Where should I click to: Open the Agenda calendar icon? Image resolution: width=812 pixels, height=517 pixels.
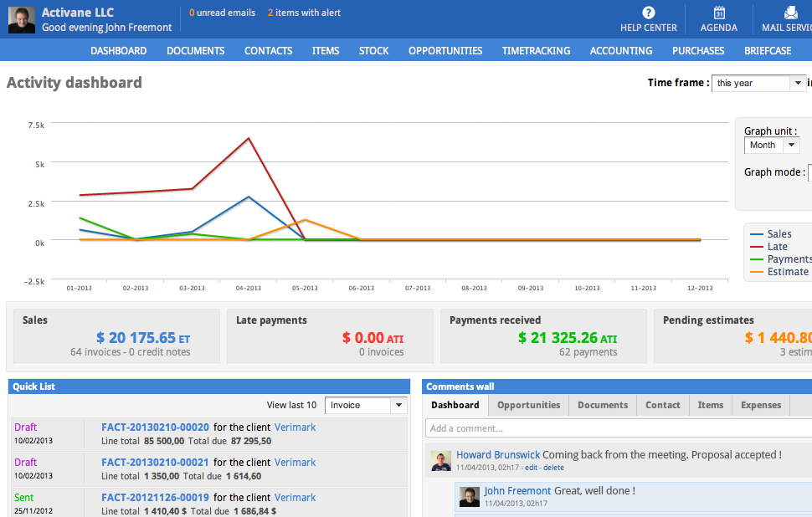(x=718, y=13)
